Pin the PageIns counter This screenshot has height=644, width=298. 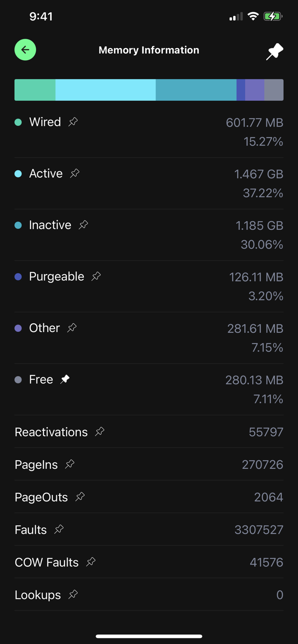[x=70, y=464]
